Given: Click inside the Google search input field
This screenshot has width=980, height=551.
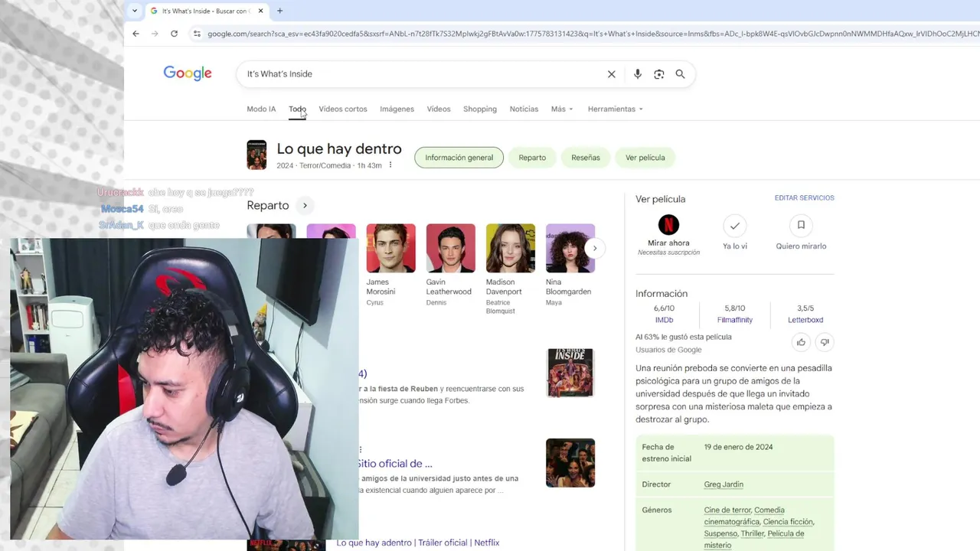Looking at the screenshot, I should pyautogui.click(x=421, y=74).
